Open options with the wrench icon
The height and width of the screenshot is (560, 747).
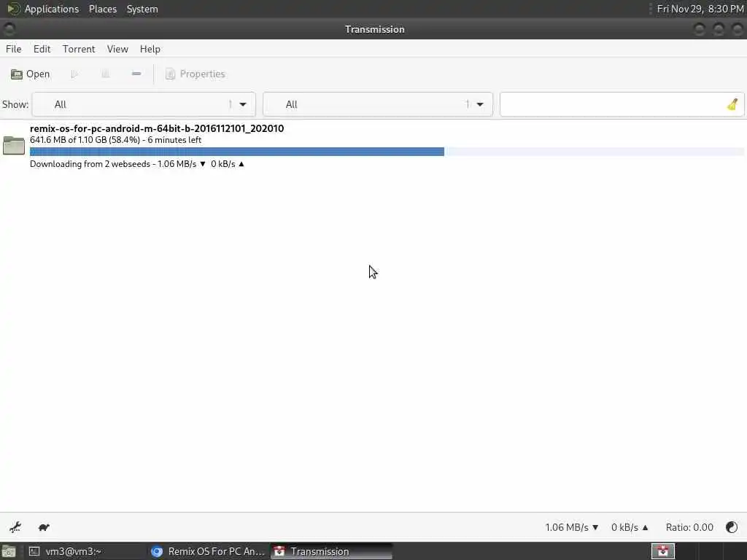(15, 527)
